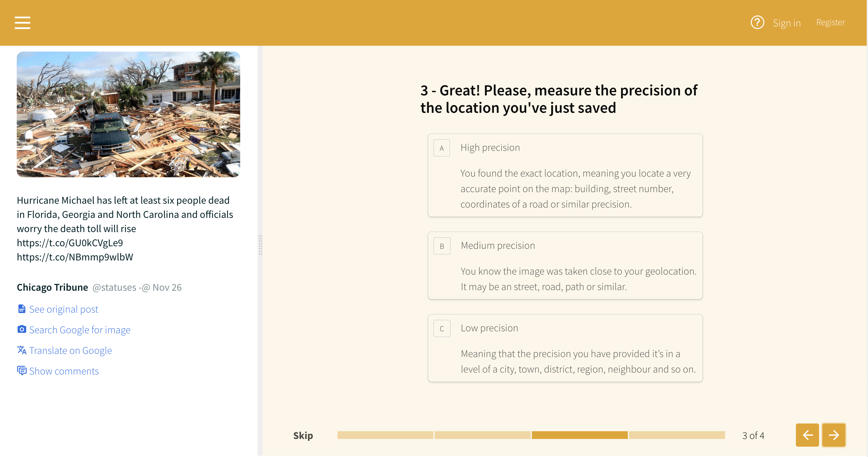
Task: Click the Show comments link
Action: pos(64,371)
